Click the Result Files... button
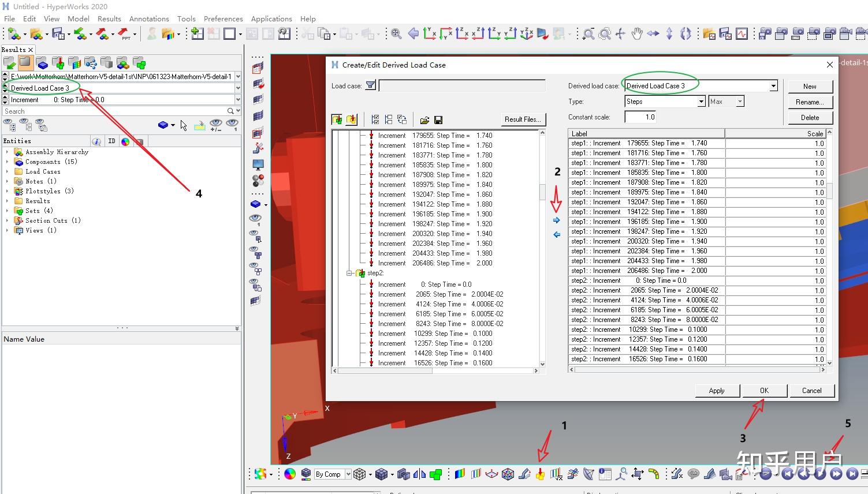 pos(522,119)
